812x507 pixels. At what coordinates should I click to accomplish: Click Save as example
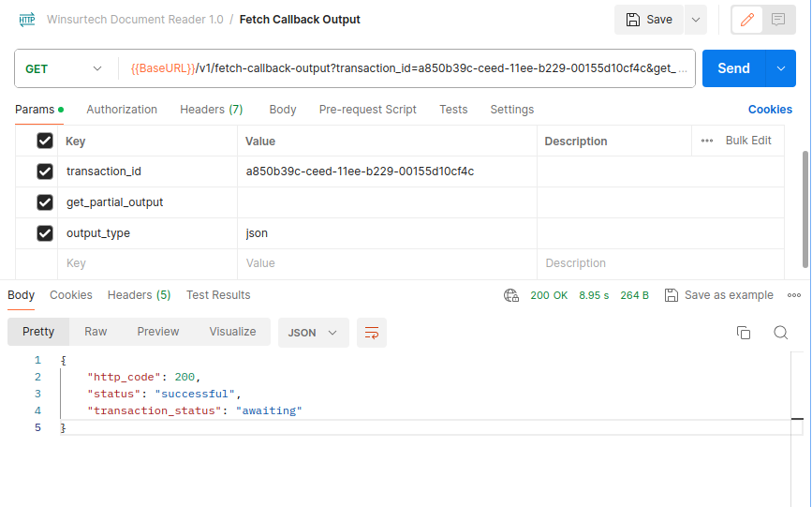pyautogui.click(x=729, y=295)
